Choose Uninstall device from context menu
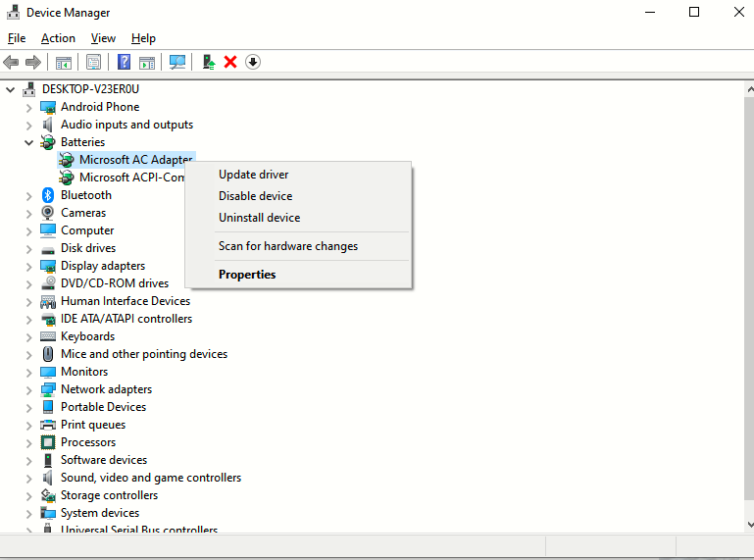The width and height of the screenshot is (754, 560). point(259,218)
